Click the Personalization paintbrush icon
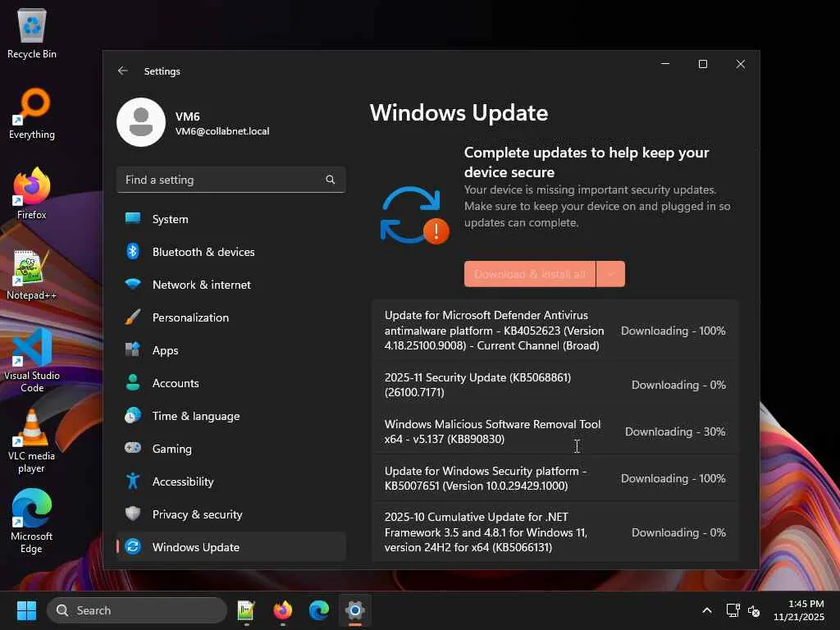The image size is (840, 630). [133, 317]
